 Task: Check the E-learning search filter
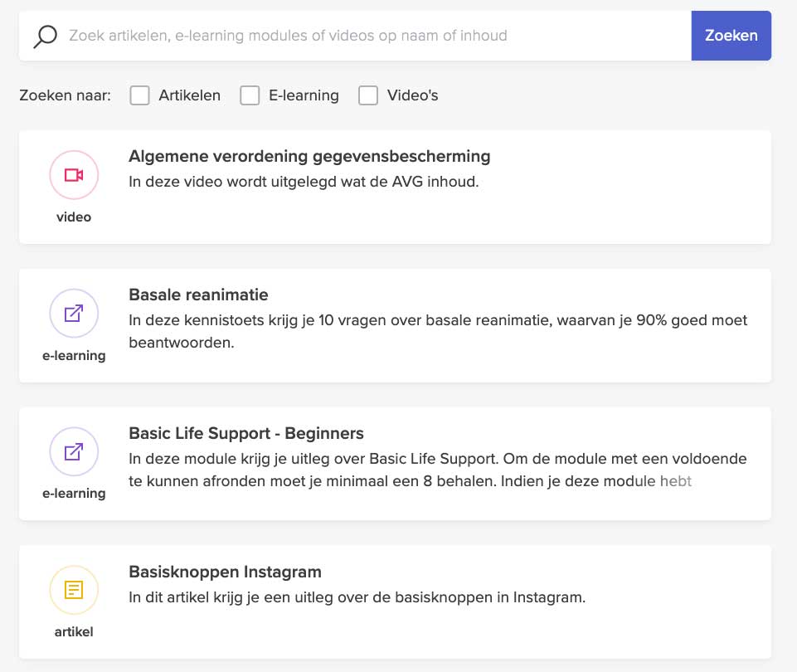250,95
